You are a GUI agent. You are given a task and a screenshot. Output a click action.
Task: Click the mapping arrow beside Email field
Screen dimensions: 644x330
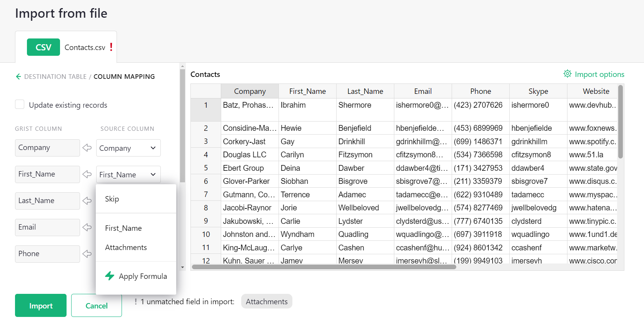[x=87, y=227]
